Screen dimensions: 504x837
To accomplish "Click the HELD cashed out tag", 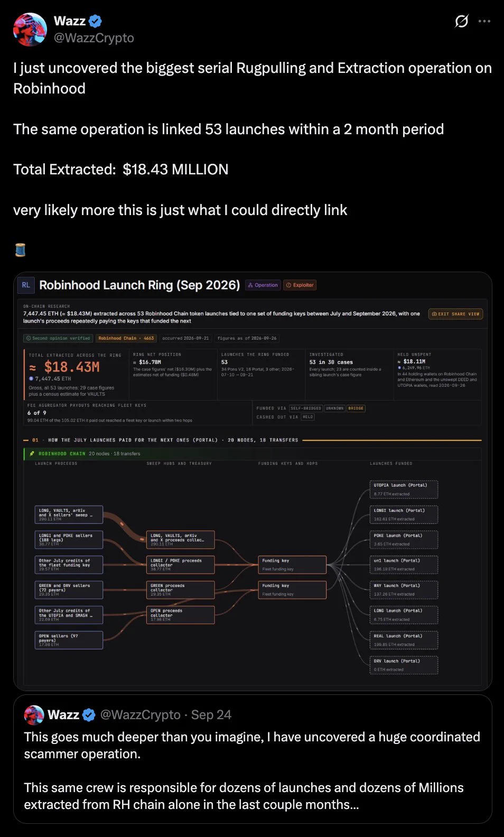I will (x=307, y=417).
